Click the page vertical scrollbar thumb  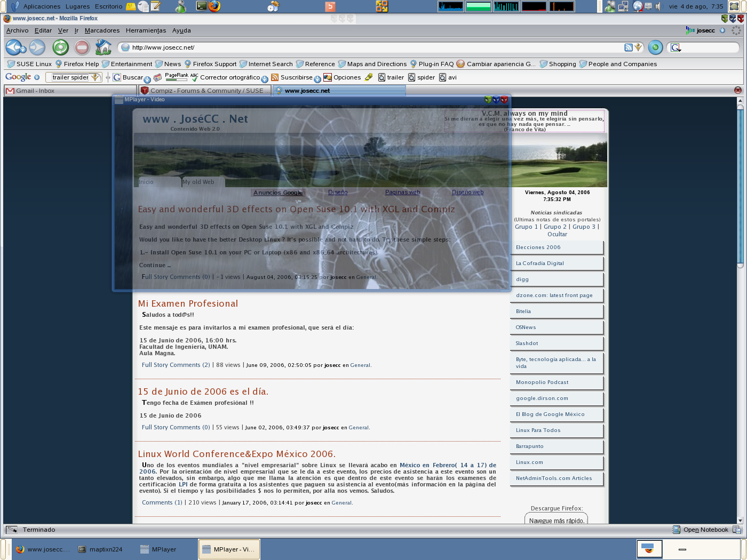(740, 186)
